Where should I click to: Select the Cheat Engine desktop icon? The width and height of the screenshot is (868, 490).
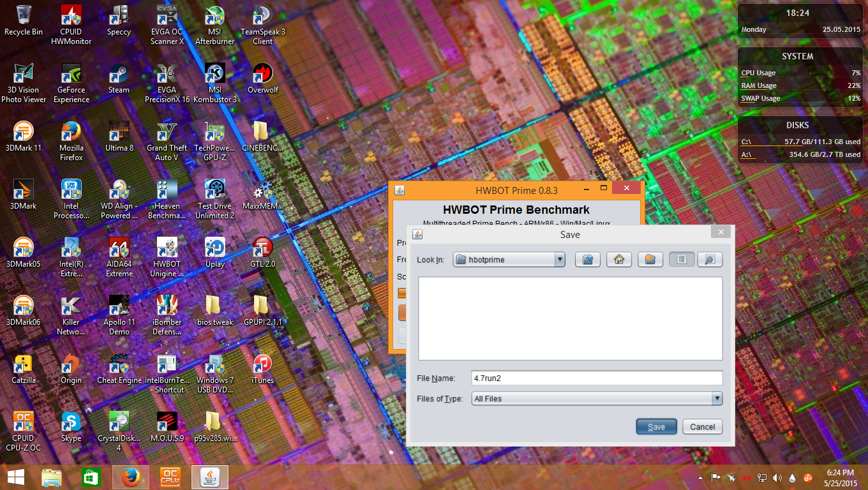pyautogui.click(x=119, y=369)
